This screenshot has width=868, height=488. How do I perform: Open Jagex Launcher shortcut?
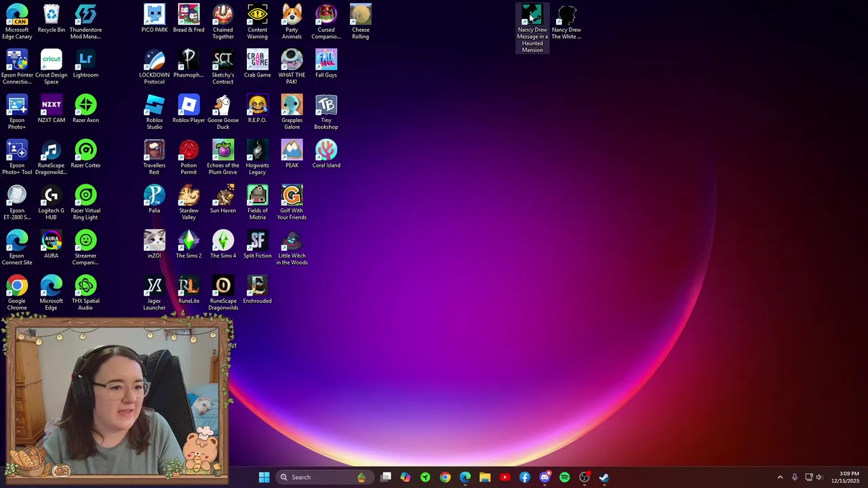(154, 293)
